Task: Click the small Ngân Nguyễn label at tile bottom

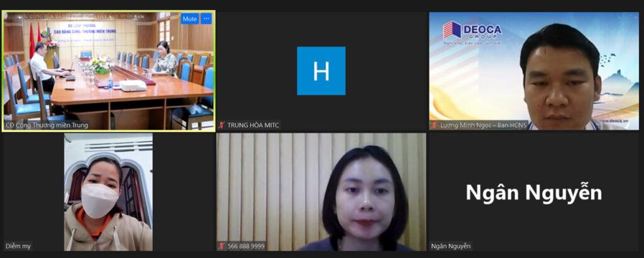Action: click(451, 246)
